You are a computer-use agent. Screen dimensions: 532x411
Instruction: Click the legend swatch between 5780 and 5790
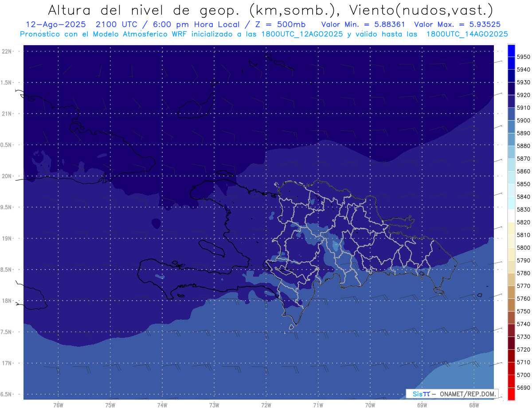coord(511,266)
